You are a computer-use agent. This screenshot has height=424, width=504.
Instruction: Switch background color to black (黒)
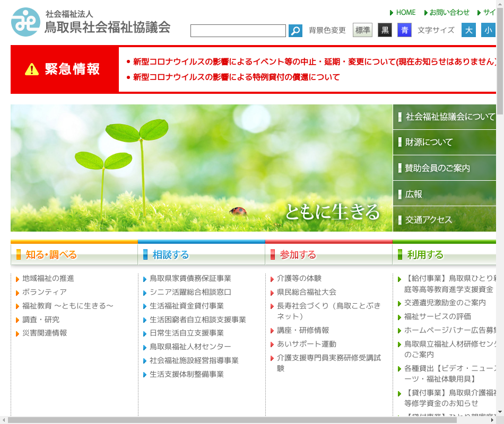pos(385,30)
